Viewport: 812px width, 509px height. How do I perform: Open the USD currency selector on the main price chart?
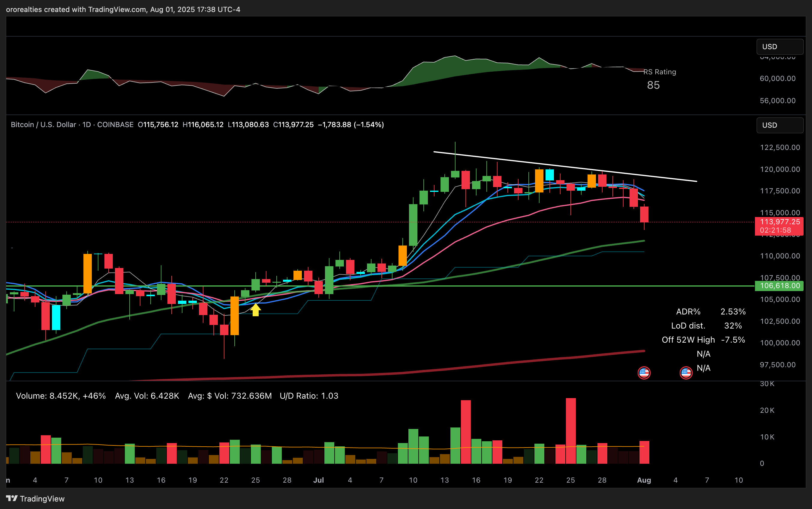(x=780, y=125)
